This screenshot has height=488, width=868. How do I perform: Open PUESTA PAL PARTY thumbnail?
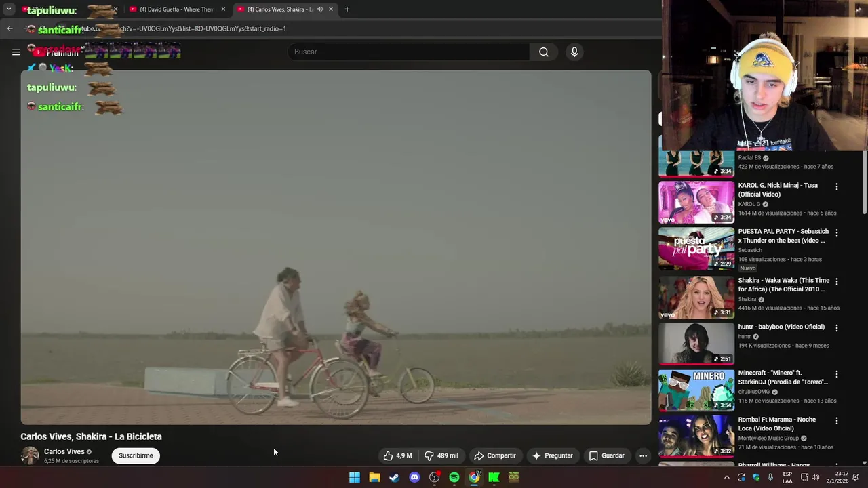click(696, 248)
